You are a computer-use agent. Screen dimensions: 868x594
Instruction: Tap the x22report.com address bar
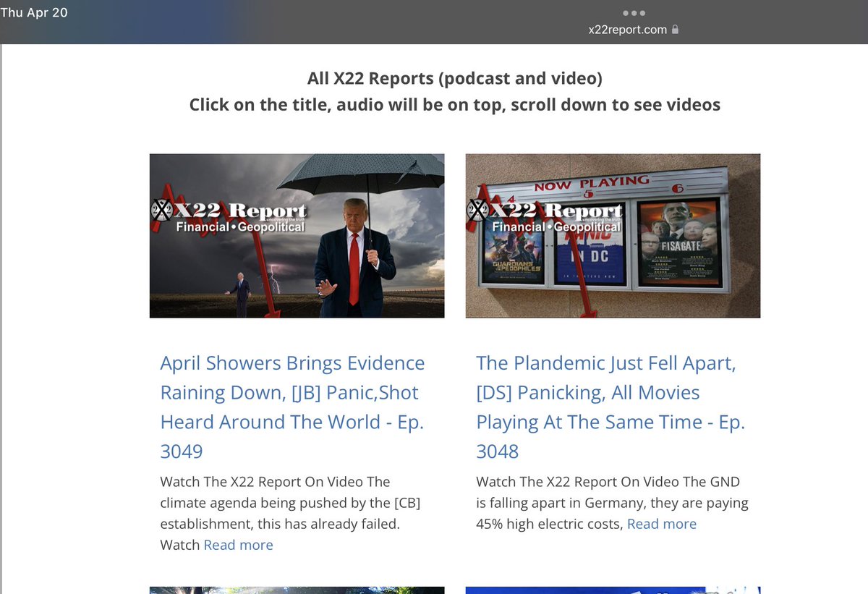[x=634, y=30]
